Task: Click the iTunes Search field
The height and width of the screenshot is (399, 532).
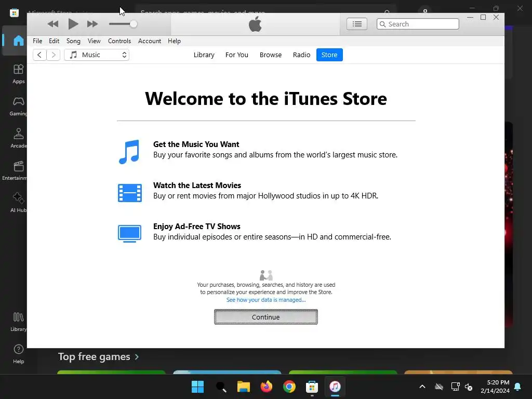Action: pos(418,24)
